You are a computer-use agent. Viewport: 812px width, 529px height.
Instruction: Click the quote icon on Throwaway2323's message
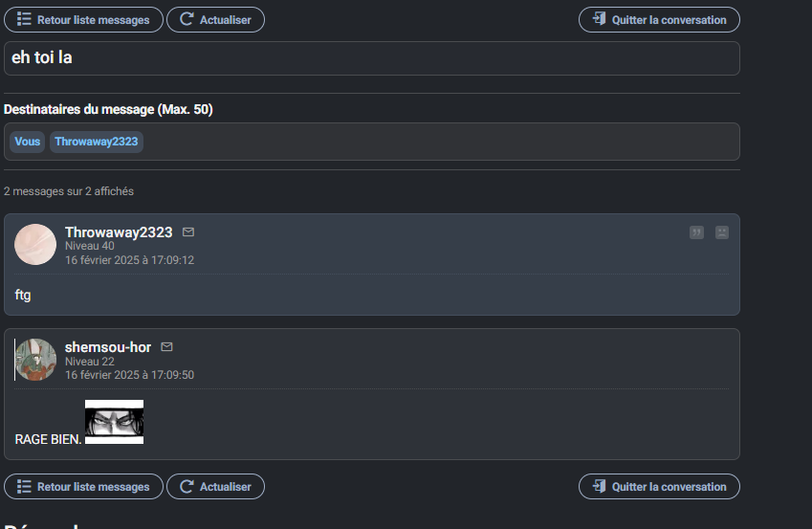[696, 232]
